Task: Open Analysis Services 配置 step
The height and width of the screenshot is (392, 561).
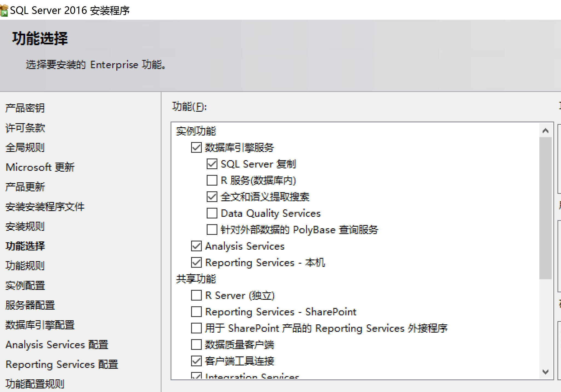Action: (57, 345)
